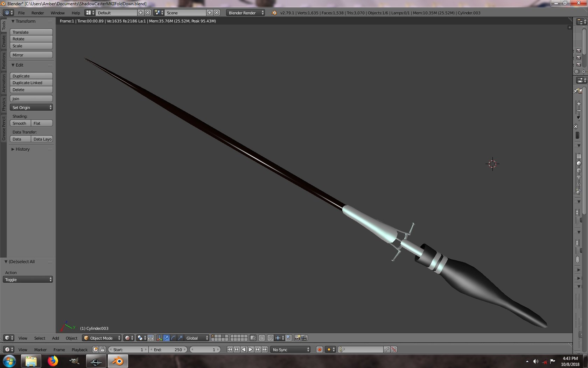Open the Render menu
This screenshot has width=588, height=368.
tap(37, 13)
